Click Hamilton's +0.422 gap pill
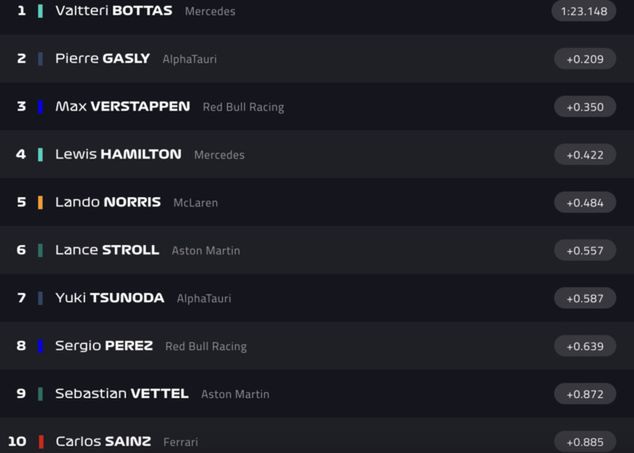This screenshot has width=634, height=453. pos(585,155)
